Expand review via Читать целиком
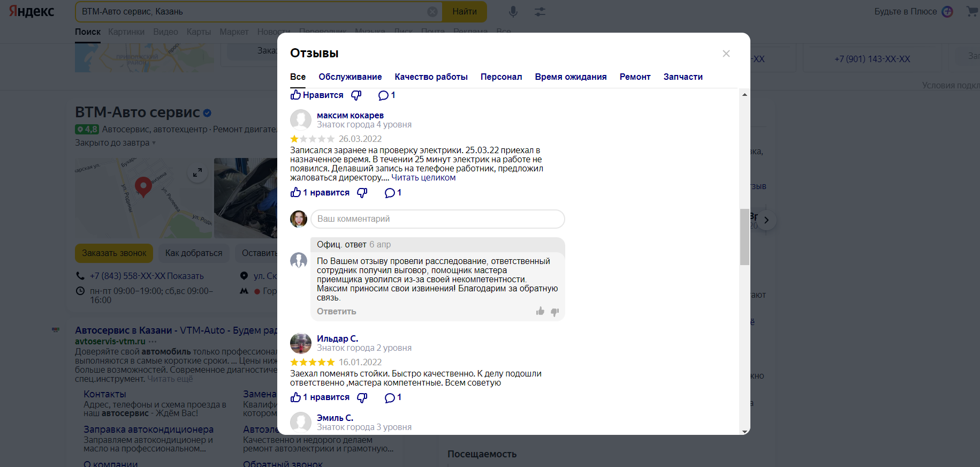Viewport: 980px width, 467px height. 423,178
